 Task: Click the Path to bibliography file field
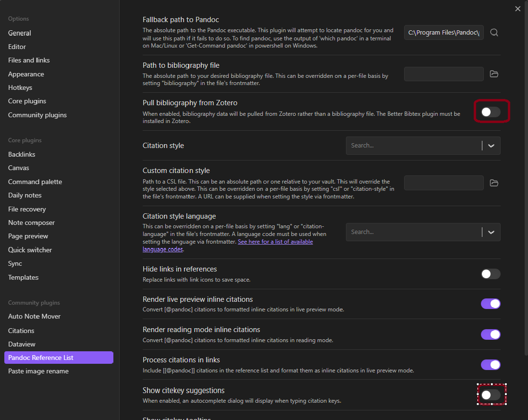pos(443,74)
